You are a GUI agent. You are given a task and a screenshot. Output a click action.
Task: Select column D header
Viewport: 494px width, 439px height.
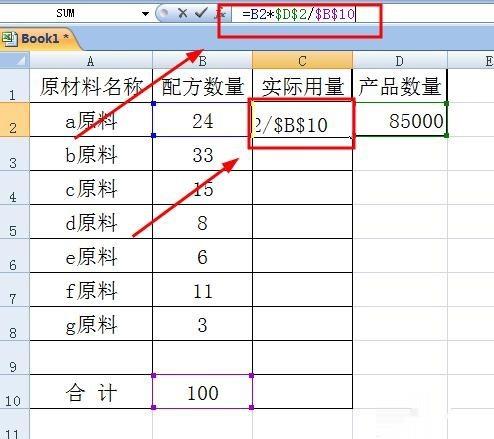coord(400,61)
